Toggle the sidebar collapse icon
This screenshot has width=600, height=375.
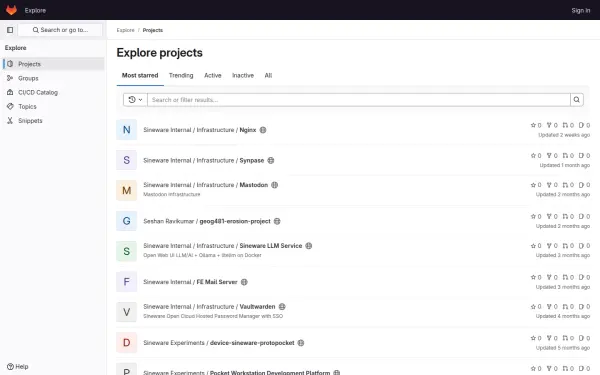[x=10, y=30]
